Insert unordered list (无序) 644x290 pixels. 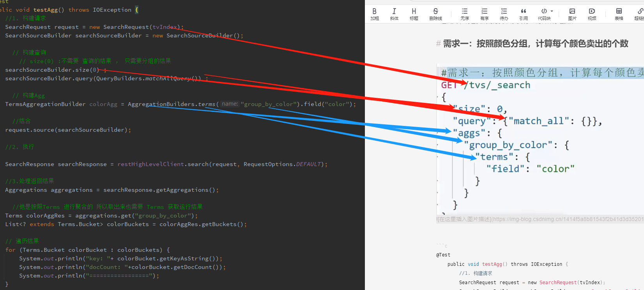click(x=465, y=14)
